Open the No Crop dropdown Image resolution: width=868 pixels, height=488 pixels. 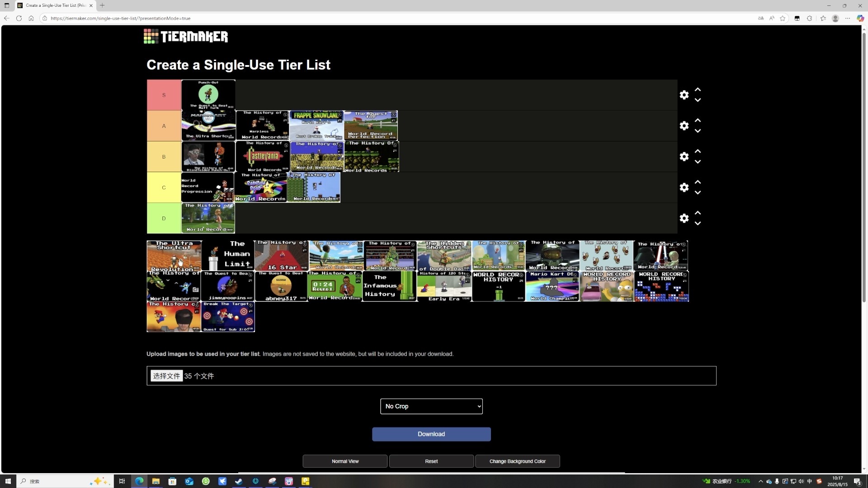431,406
